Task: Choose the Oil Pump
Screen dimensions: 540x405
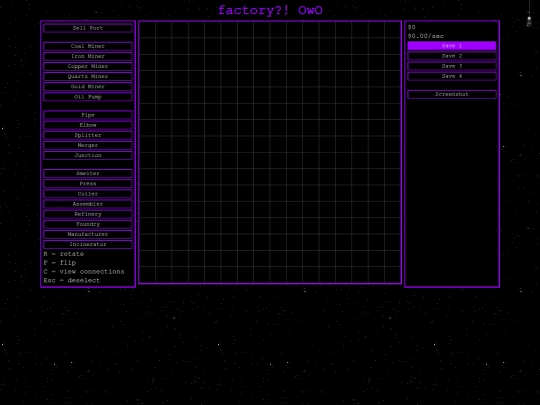Action: pos(88,97)
